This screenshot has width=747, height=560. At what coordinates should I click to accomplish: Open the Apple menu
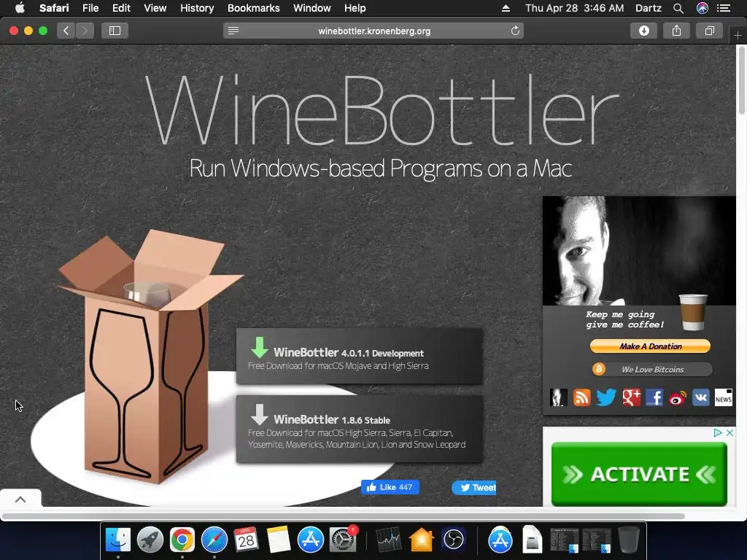(x=20, y=8)
